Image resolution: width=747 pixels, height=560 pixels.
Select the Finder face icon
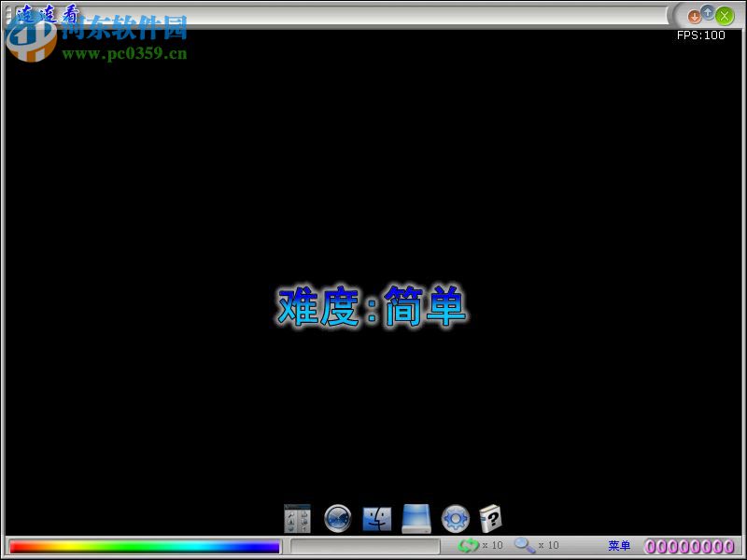(377, 519)
